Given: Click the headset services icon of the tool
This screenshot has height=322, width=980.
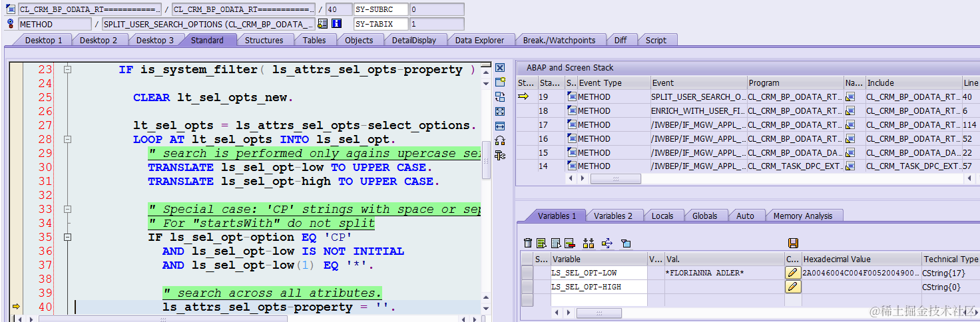Looking at the screenshot, I should point(500,141).
